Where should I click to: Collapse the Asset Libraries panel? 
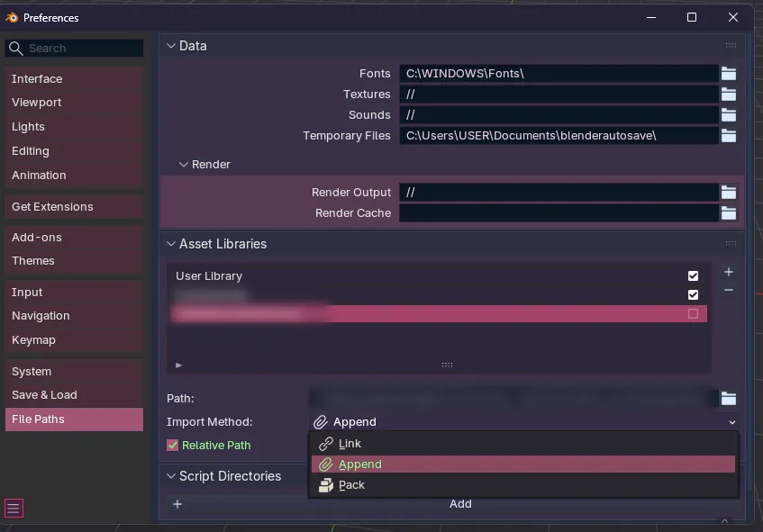point(171,244)
